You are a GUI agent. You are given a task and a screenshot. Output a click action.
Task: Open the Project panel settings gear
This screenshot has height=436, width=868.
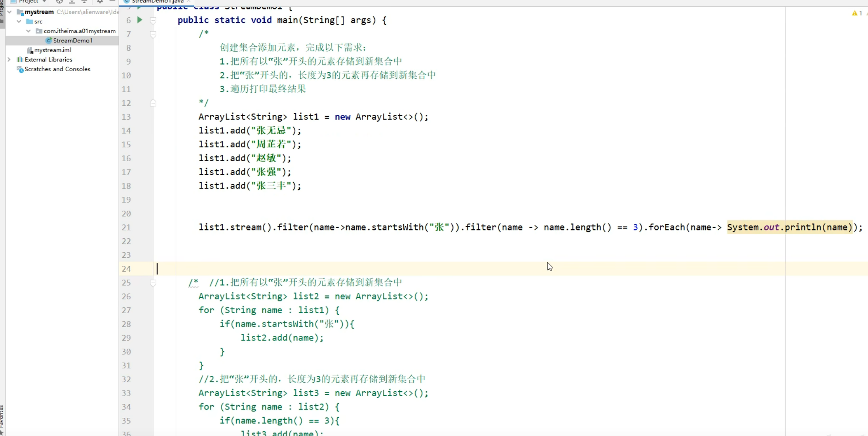coord(99,2)
